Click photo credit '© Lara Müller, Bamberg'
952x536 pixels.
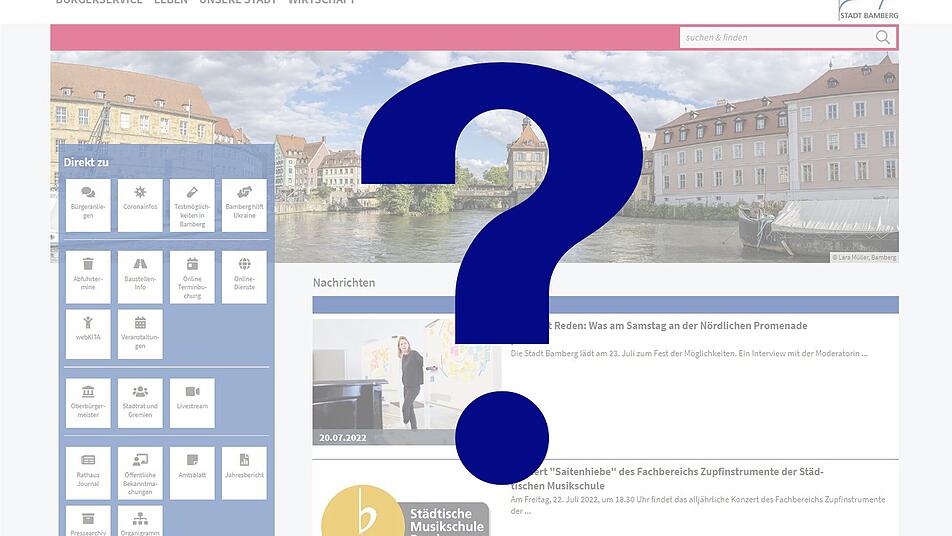pos(864,257)
